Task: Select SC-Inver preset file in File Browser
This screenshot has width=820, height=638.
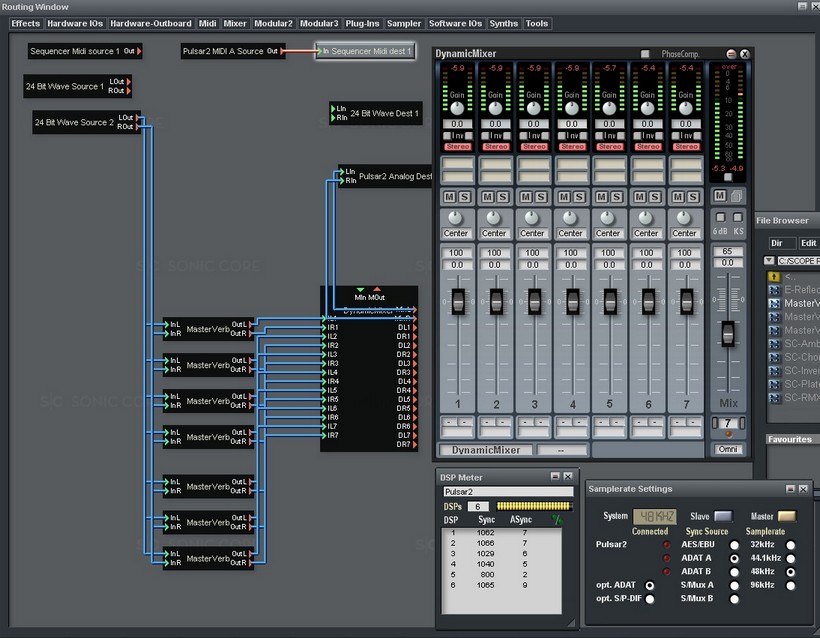Action: click(794, 371)
